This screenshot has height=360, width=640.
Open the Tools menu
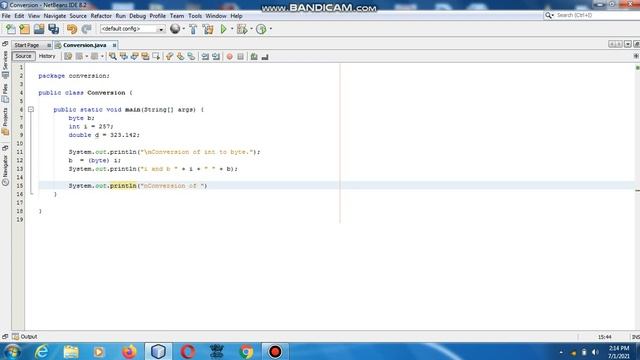[195, 16]
